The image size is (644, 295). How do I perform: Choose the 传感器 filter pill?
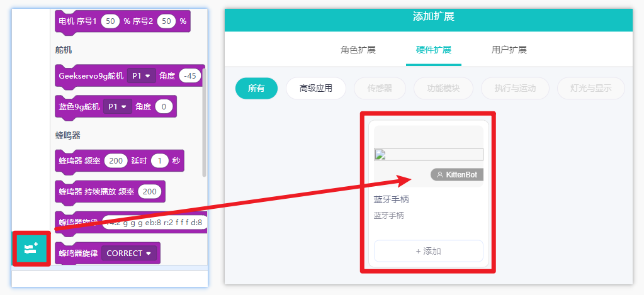380,88
